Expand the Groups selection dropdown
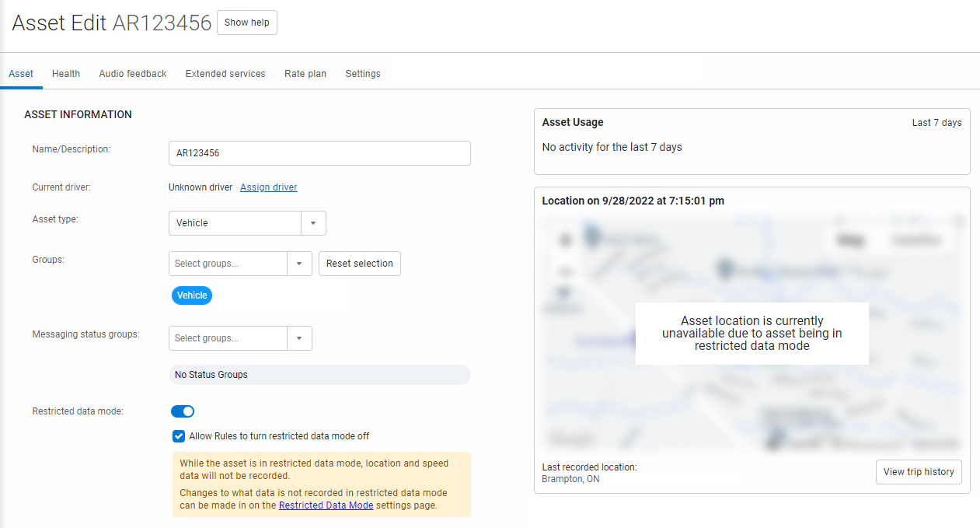Screen dimensions: 980x528 pos(299,263)
